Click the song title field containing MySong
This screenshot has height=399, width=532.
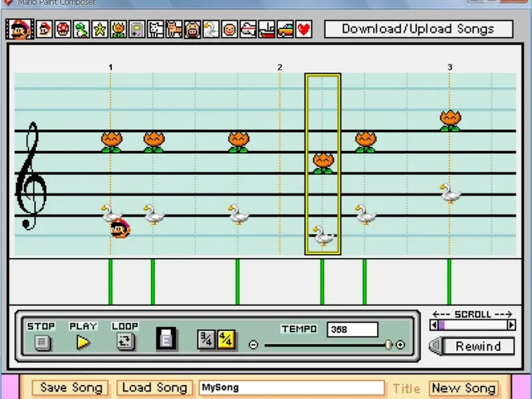click(x=292, y=388)
